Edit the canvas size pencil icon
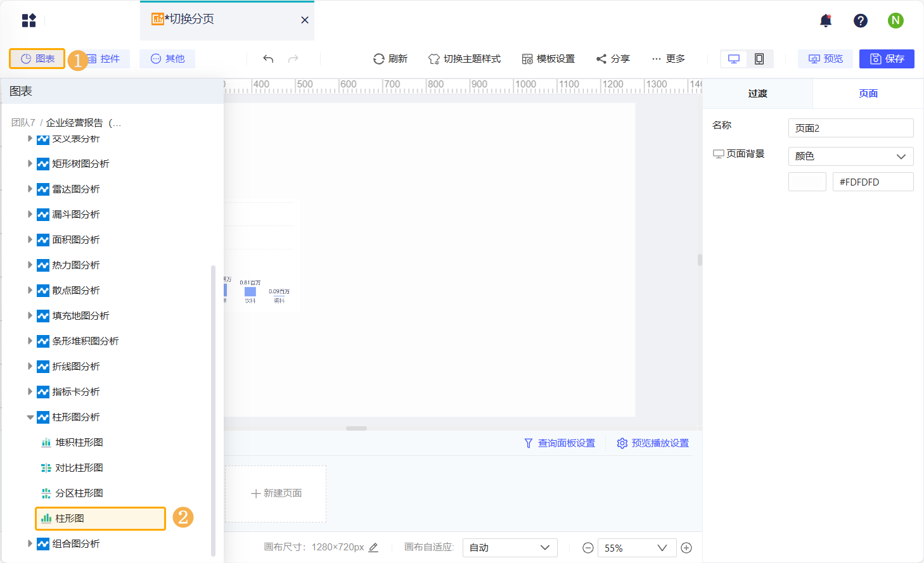 (x=373, y=547)
